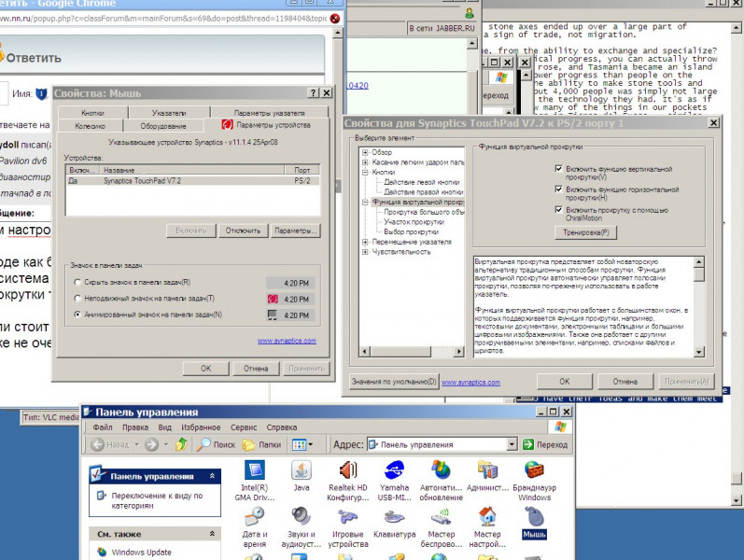Click Forward arrow in Control Panel toolbar
This screenshot has width=744, height=560.
[151, 444]
